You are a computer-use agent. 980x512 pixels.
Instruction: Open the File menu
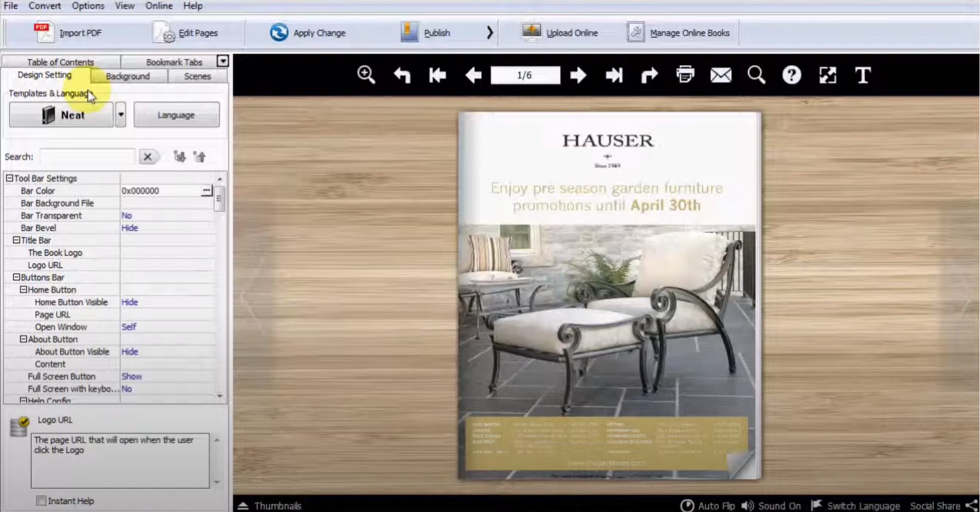point(11,6)
